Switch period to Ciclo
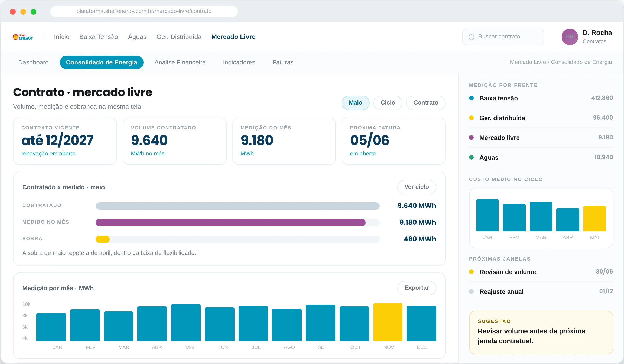Screen dimensions: 624x364 tap(388, 103)
